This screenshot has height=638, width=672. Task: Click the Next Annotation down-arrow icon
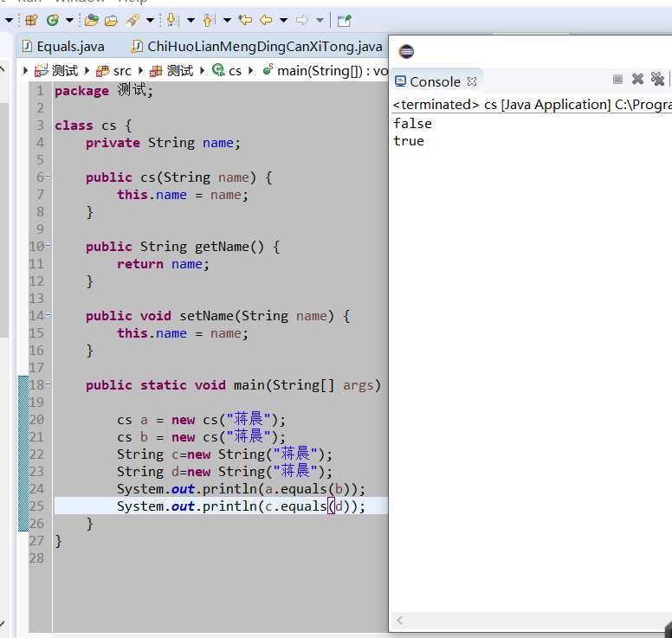[x=171, y=20]
